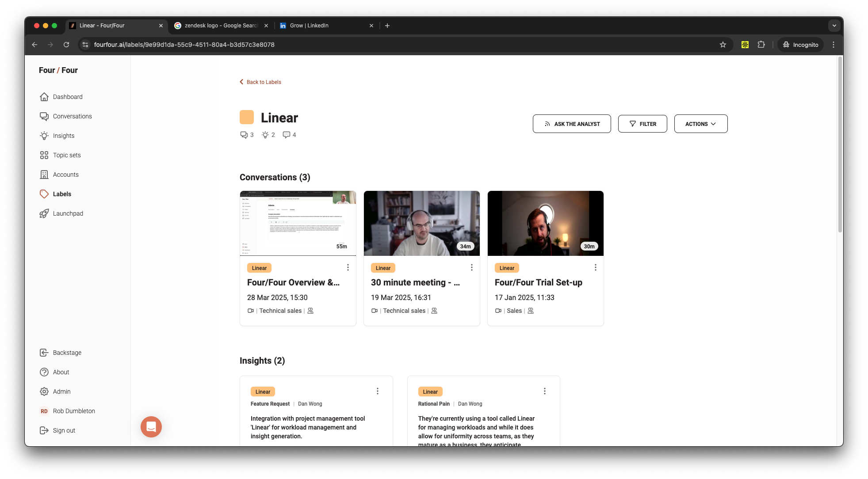This screenshot has height=479, width=868.
Task: Open Topic sets grid icon
Action: tap(44, 155)
